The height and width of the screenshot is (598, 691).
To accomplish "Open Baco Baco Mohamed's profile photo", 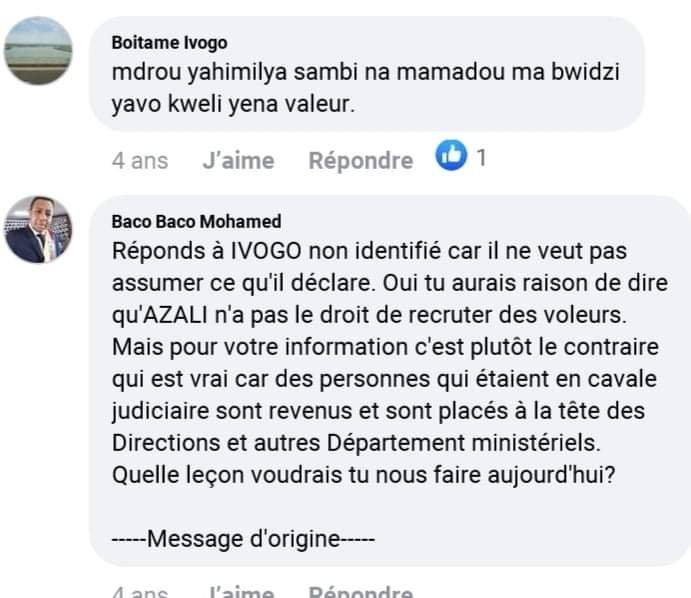I will 39,229.
